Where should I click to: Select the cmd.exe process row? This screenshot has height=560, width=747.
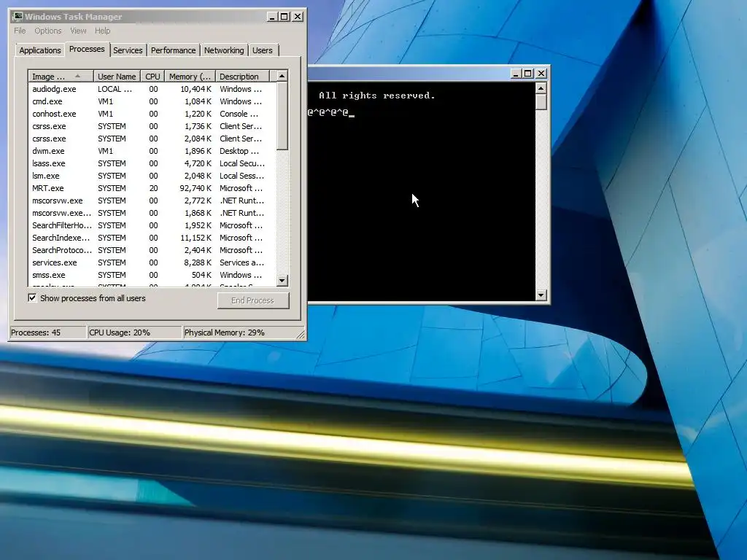(152, 101)
